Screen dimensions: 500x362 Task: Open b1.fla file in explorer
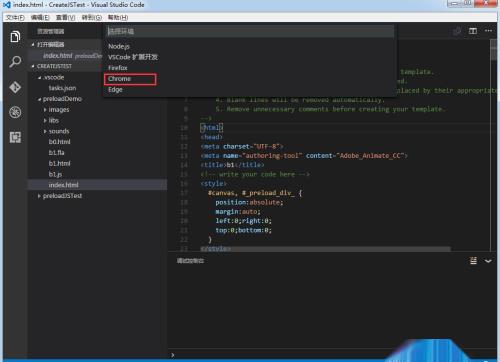(x=56, y=152)
